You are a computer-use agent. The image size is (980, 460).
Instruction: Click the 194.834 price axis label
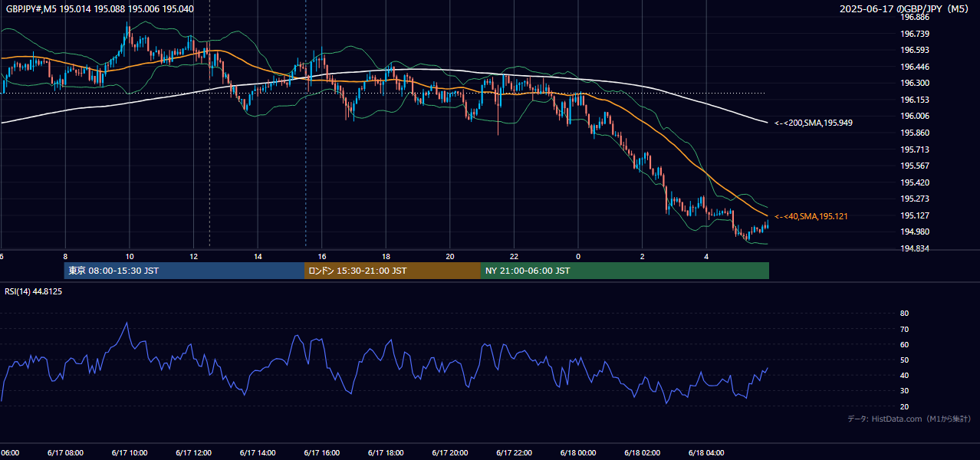(914, 248)
